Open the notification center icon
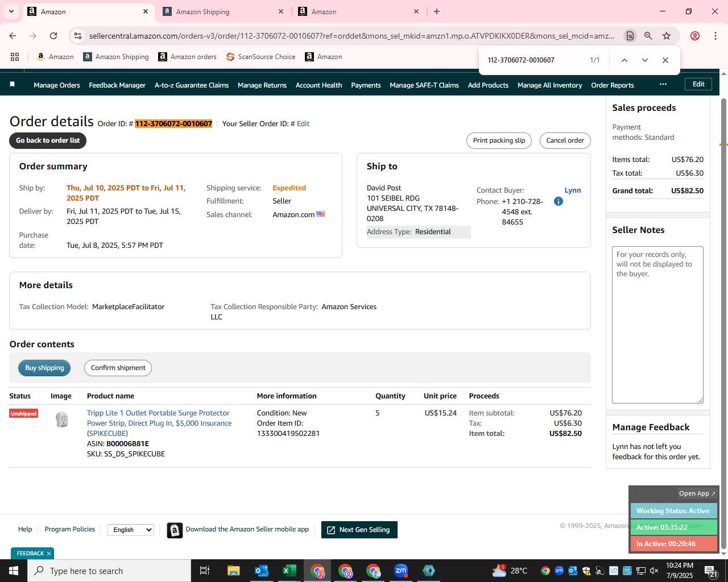This screenshot has width=728, height=582. pyautogui.click(x=712, y=571)
